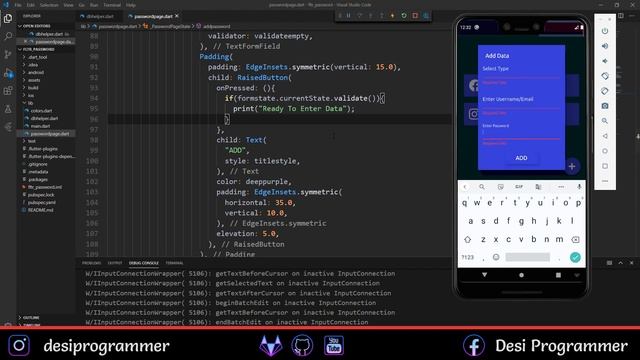The image size is (640, 360).
Task: Open the Edit menu
Action: point(31,5)
